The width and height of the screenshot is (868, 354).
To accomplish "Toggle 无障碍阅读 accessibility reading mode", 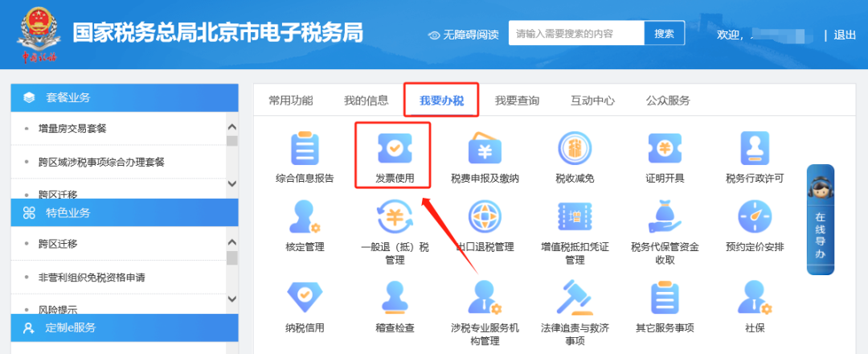I will tap(464, 35).
